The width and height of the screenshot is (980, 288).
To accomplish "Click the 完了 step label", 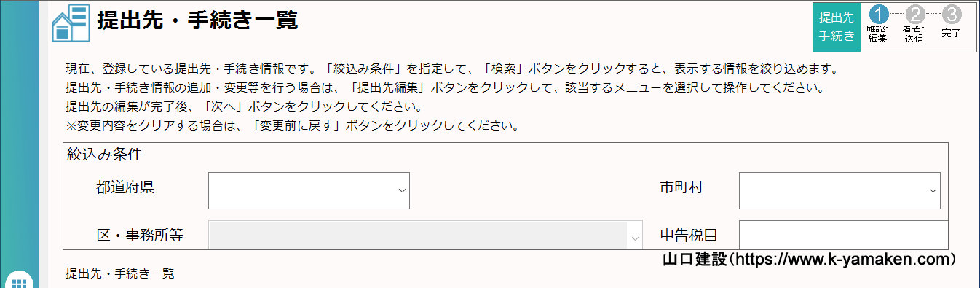I will (x=952, y=33).
